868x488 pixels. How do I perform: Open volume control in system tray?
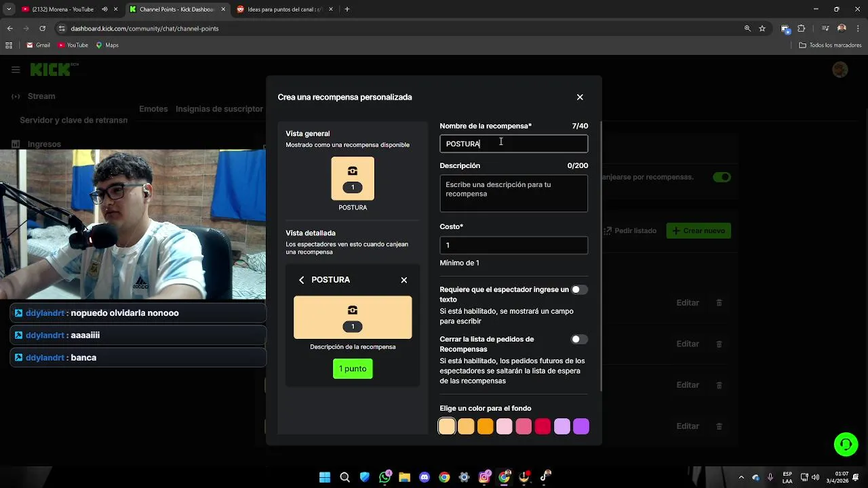pyautogui.click(x=815, y=477)
